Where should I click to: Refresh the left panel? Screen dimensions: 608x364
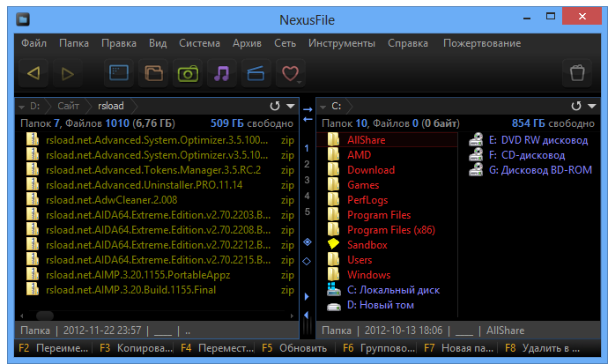click(275, 106)
